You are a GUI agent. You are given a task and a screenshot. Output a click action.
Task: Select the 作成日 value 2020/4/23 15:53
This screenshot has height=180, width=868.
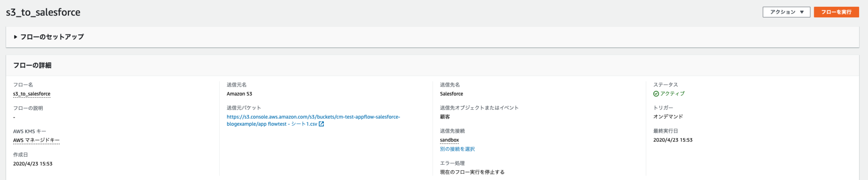click(33, 164)
